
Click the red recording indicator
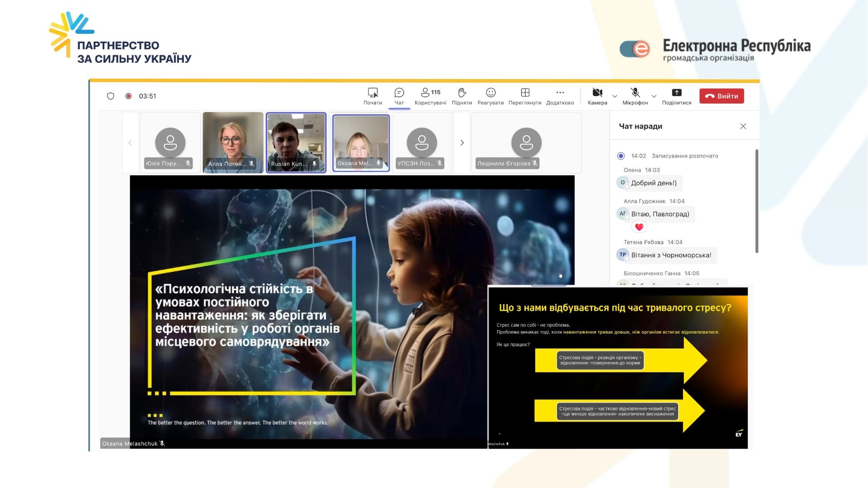pos(128,96)
